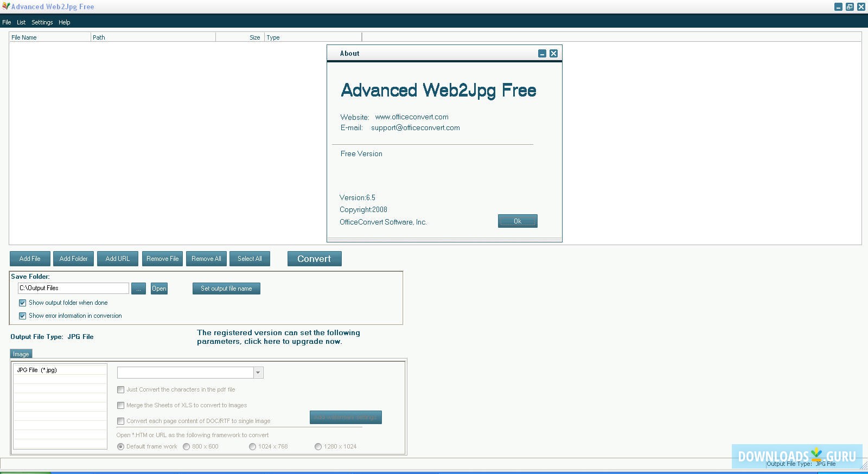This screenshot has height=474, width=868.
Task: Sort by Size column header
Action: pos(240,37)
